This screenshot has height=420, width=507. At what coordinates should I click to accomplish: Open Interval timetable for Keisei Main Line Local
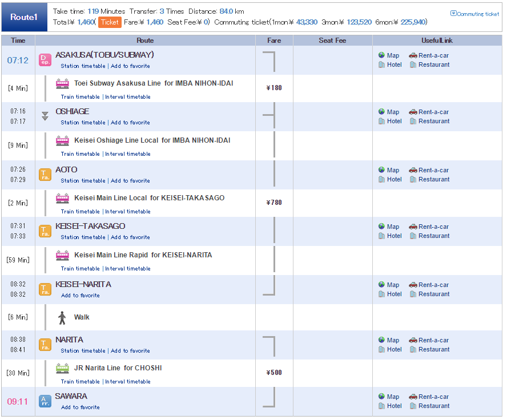(x=128, y=212)
